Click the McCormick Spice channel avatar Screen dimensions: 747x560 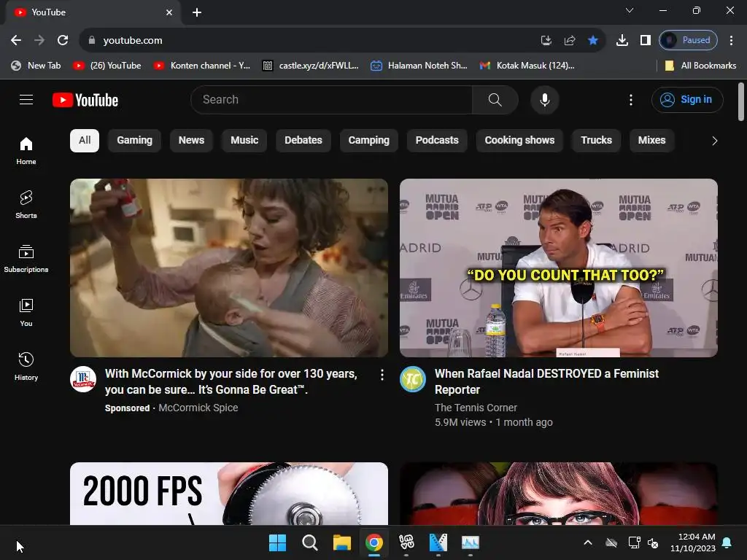(83, 379)
